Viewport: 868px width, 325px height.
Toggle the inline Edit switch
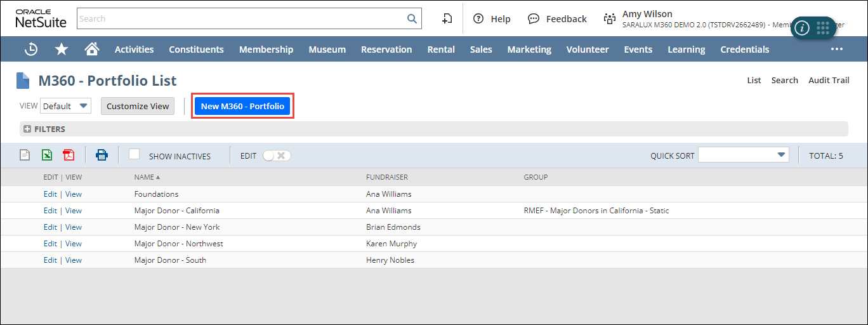click(x=277, y=156)
